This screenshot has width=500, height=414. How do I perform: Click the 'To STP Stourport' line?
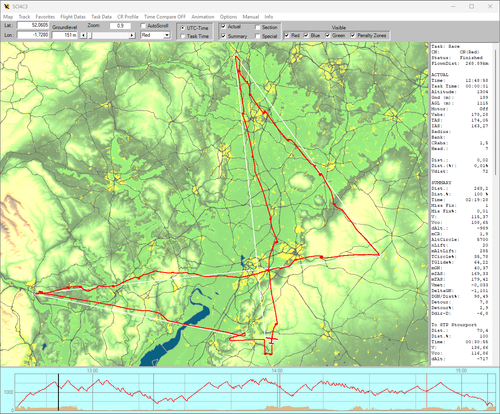click(454, 325)
